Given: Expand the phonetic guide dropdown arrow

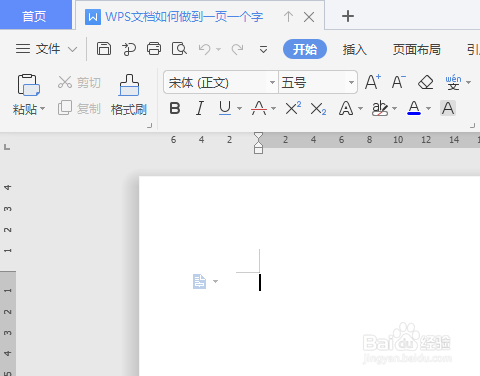Looking at the screenshot, I should click(468, 82).
